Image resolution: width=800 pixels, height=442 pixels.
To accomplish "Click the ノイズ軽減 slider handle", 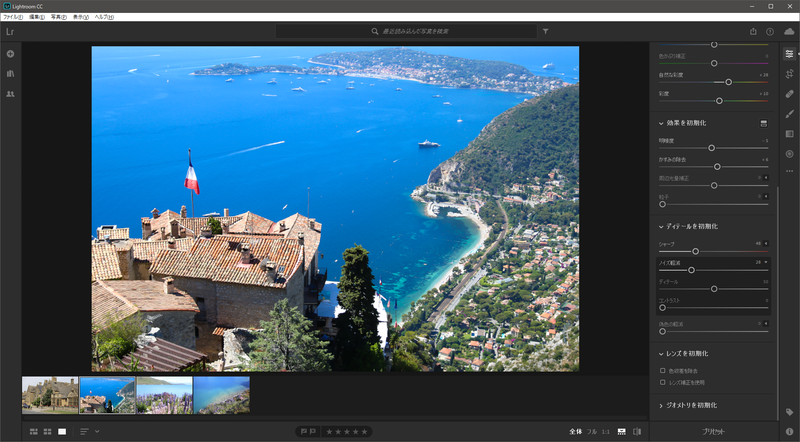I will [691, 270].
